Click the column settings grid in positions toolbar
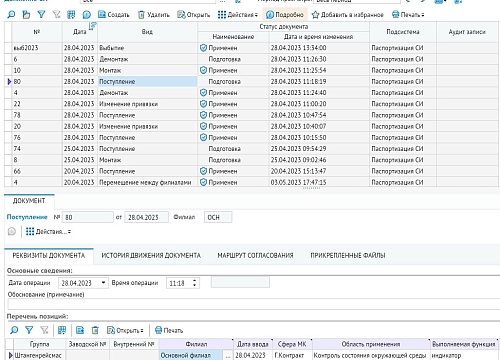 pyautogui.click(x=62, y=330)
